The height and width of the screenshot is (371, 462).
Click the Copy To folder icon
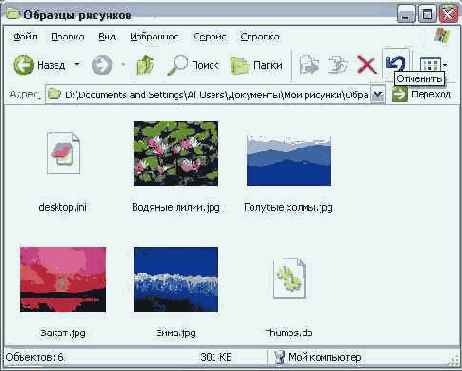coord(338,65)
